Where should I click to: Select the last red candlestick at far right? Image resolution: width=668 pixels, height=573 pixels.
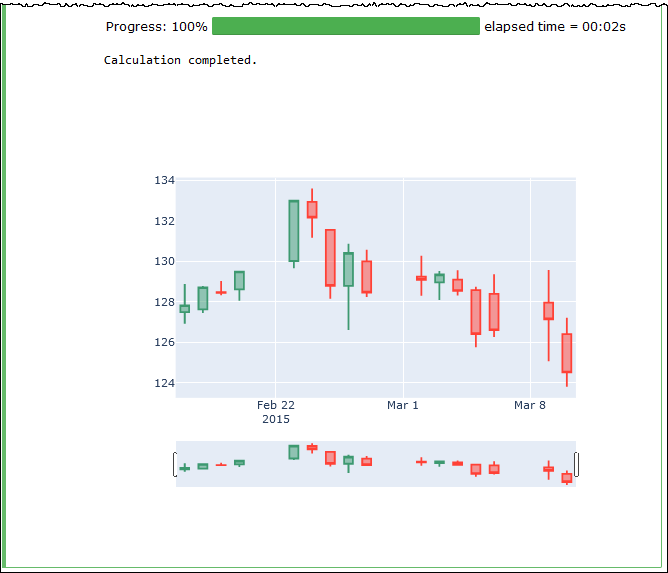coord(567,353)
